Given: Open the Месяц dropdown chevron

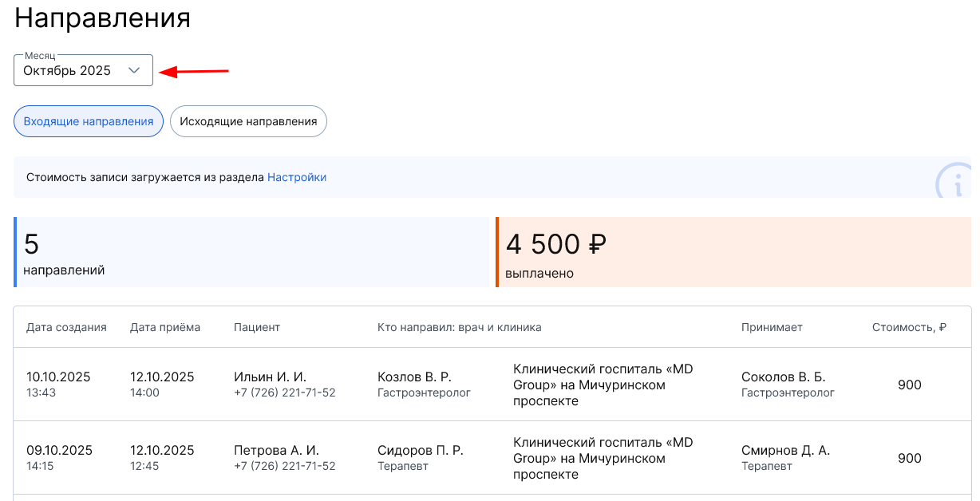Looking at the screenshot, I should click(134, 70).
